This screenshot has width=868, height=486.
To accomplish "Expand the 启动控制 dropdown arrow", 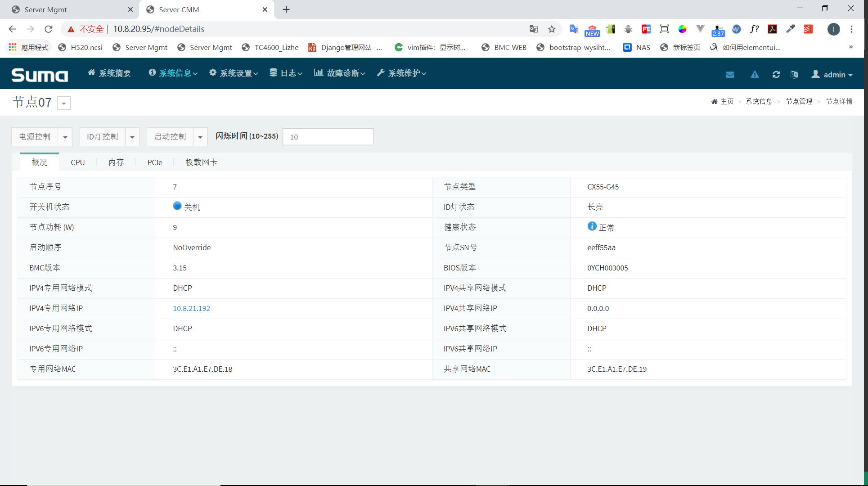I will [200, 137].
